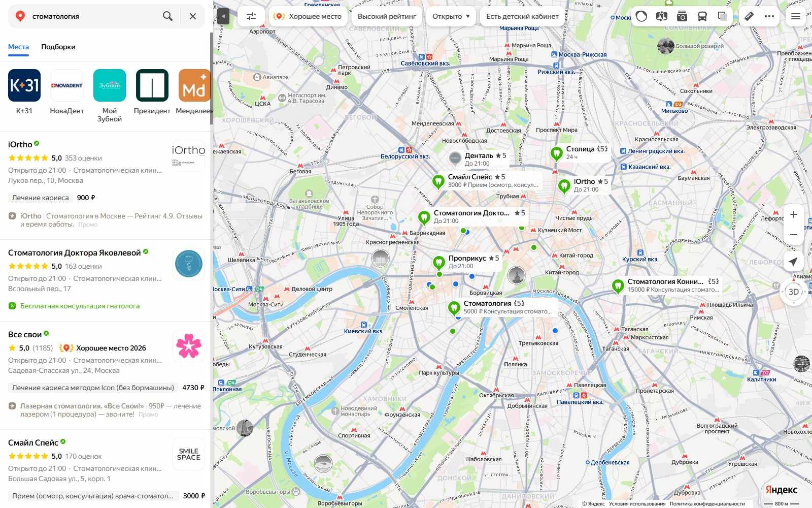Zoom out the map with minus
Screen dimensions: 812x508
coord(793,235)
